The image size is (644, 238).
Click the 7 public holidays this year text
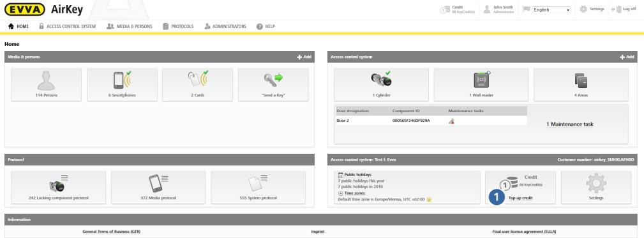(x=361, y=181)
